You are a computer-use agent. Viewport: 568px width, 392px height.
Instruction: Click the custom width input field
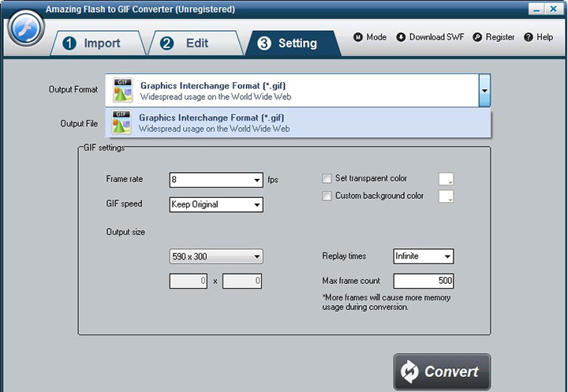[189, 281]
